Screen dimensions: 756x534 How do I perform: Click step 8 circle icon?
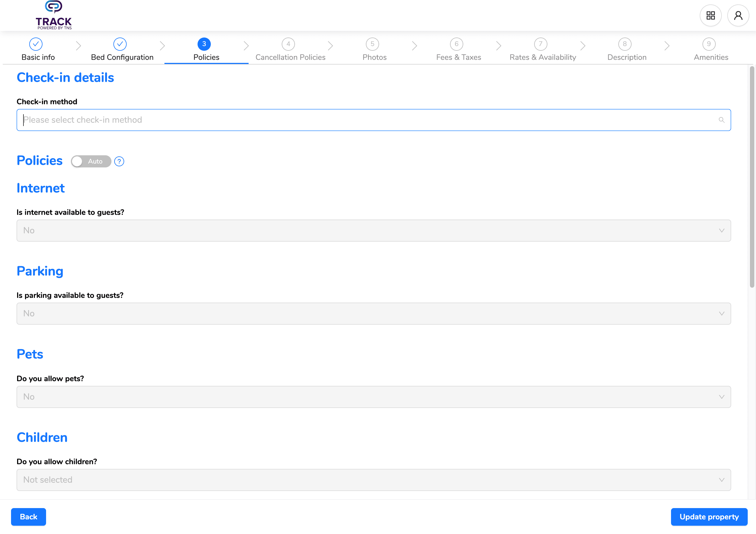click(625, 44)
